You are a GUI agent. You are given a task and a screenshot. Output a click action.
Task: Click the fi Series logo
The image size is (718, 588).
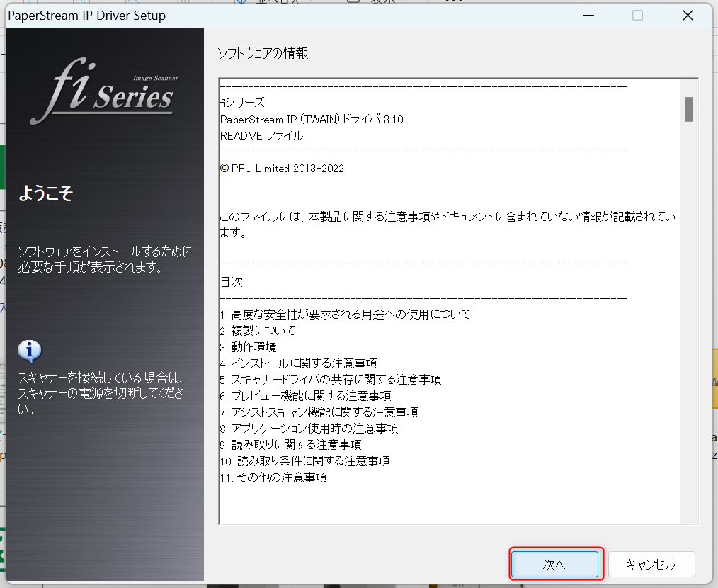(104, 91)
